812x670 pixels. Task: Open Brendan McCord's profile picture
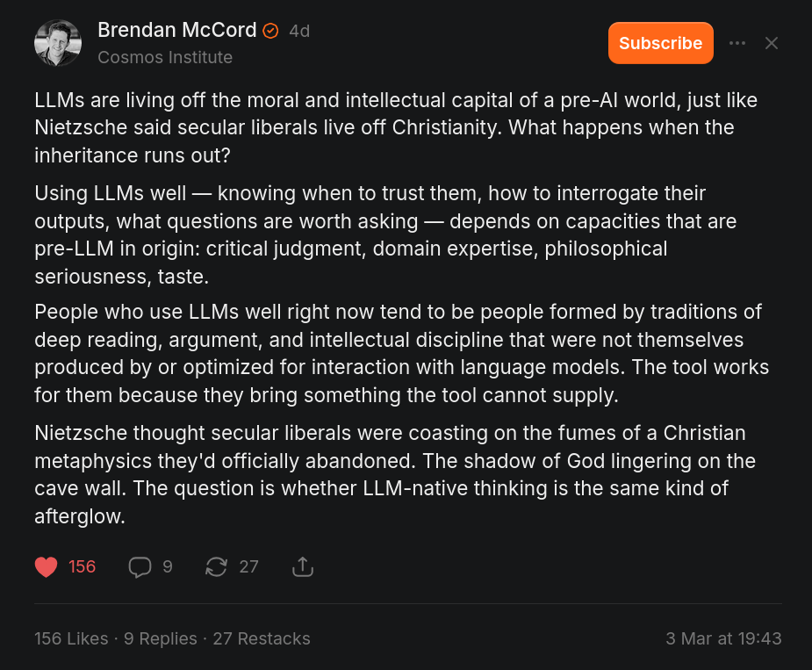[58, 43]
